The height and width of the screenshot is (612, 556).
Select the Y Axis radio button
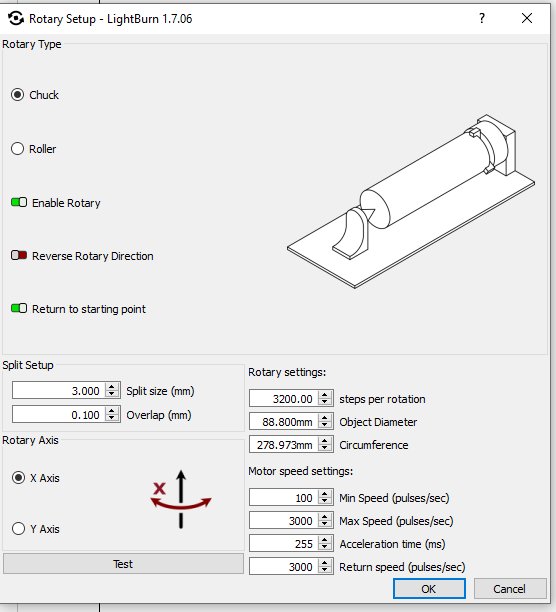pos(18,529)
